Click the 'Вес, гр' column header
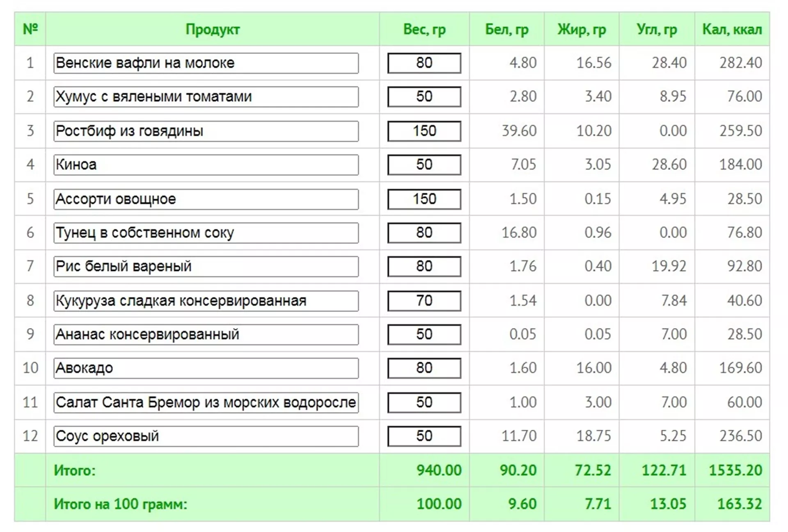Viewport: 788px width, 532px height. [x=424, y=29]
